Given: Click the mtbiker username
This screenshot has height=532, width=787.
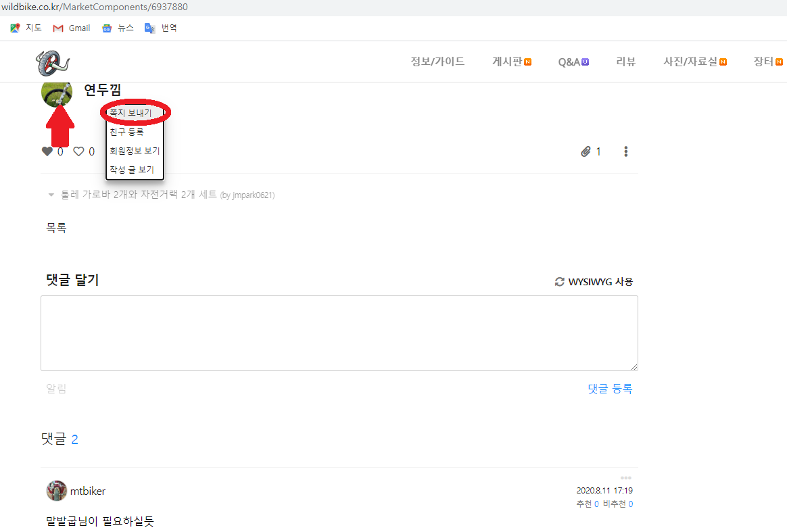Looking at the screenshot, I should [88, 491].
